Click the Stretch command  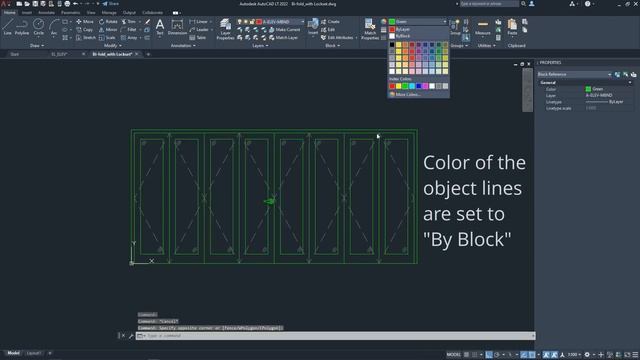[86, 38]
